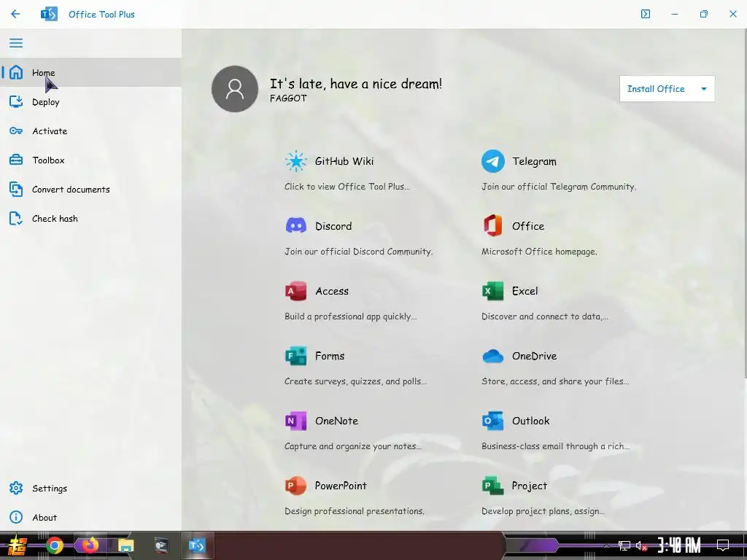Image resolution: width=747 pixels, height=560 pixels.
Task: Open the GitHub Wiki link
Action: [x=344, y=161]
